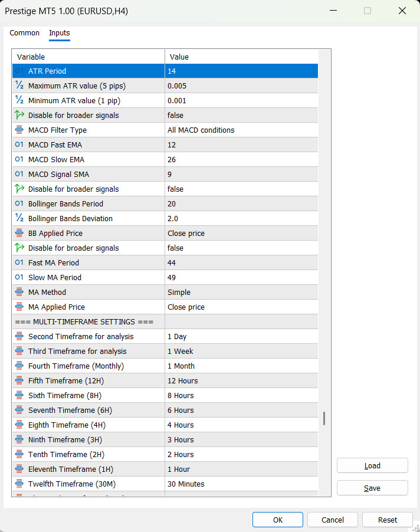Viewport: 420px width, 532px height.
Task: Click the enum icon beside Eighth Timeframe (4H)
Action: 19,425
